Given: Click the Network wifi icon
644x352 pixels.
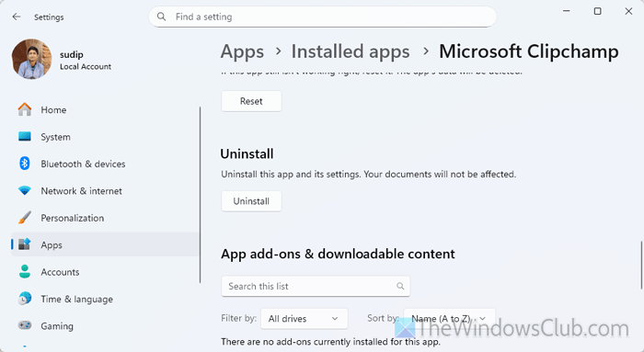Looking at the screenshot, I should coord(25,191).
